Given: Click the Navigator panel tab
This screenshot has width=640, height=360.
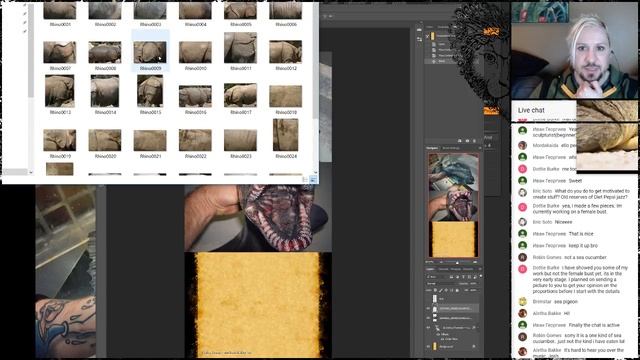Looking at the screenshot, I should point(432,148).
